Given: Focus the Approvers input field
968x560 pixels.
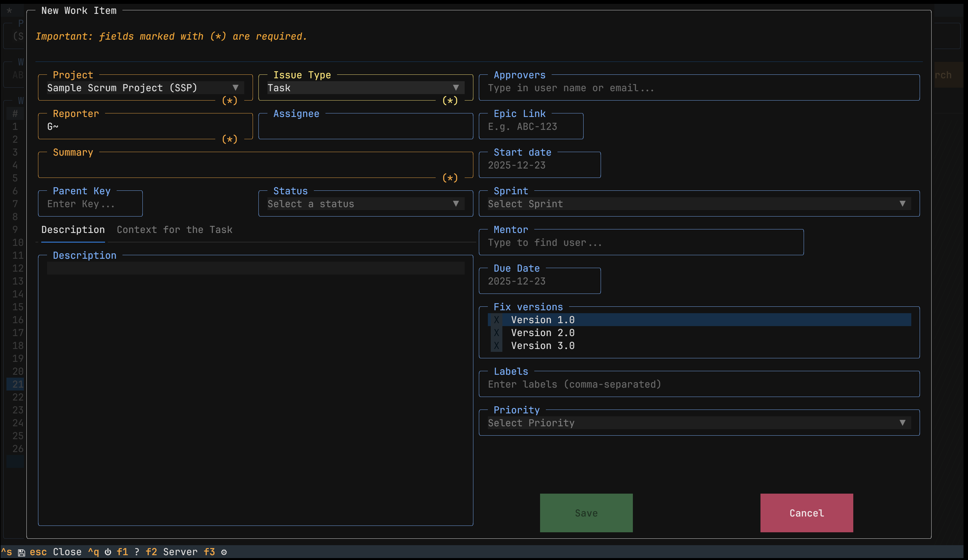Looking at the screenshot, I should click(699, 88).
